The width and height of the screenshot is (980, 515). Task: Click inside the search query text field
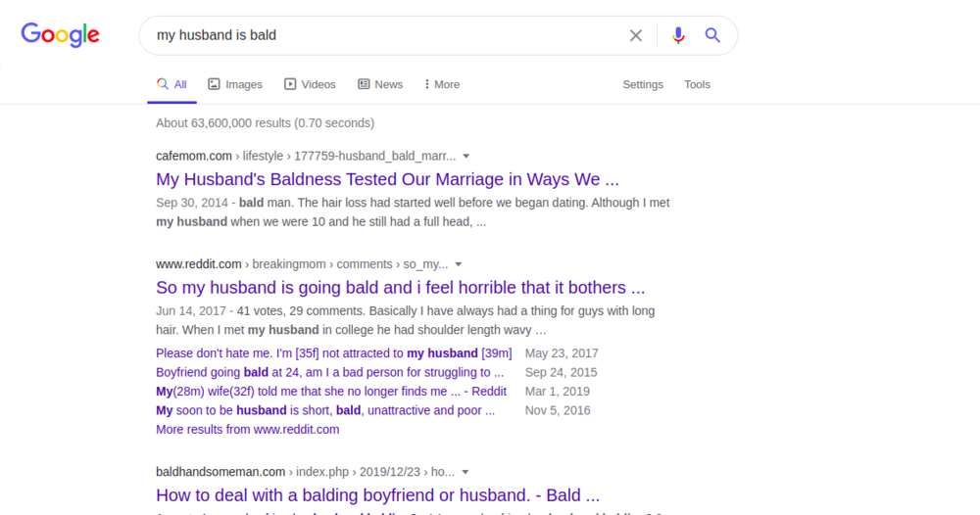pos(382,35)
